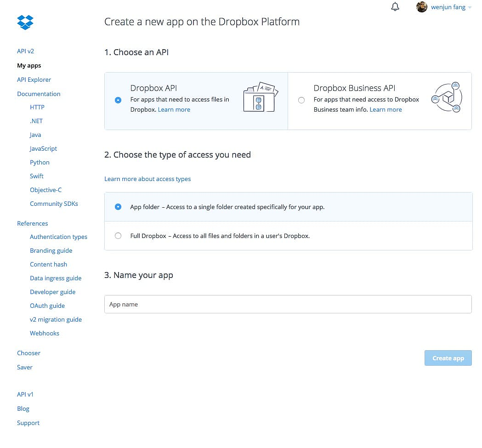Image resolution: width=482 pixels, height=448 pixels.
Task: Click the Dropbox logo icon
Action: [x=25, y=22]
